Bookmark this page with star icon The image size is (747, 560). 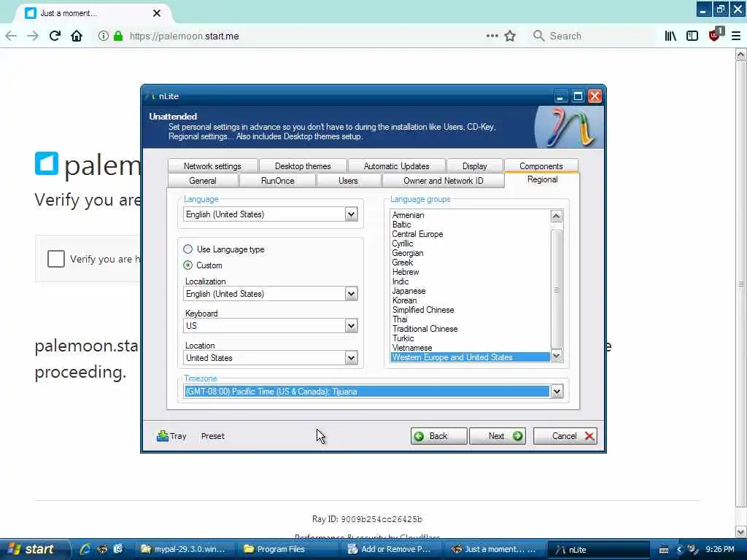[510, 36]
